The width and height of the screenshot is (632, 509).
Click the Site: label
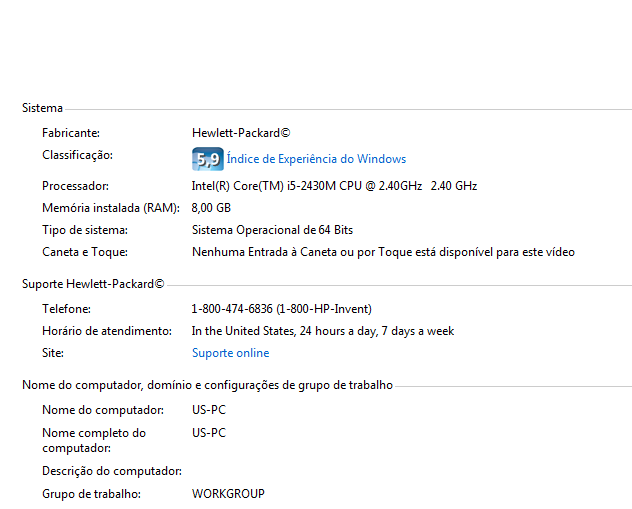[53, 353]
